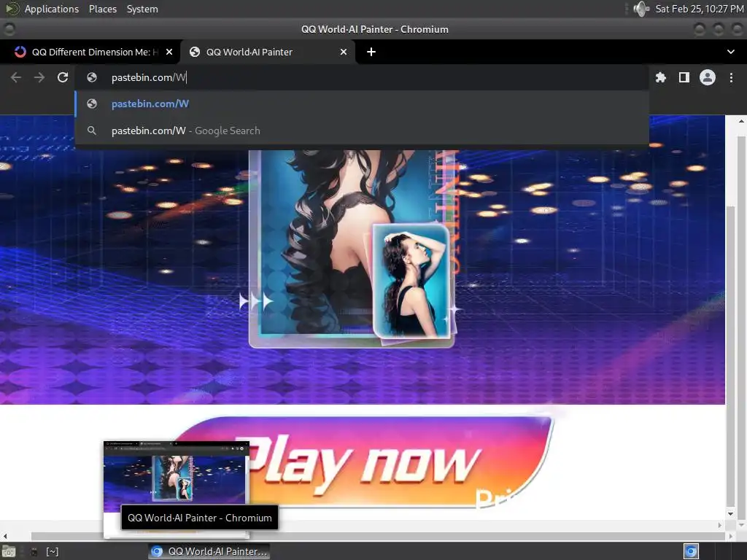The width and height of the screenshot is (747, 560).
Task: Open a new tab with plus button
Action: pyautogui.click(x=371, y=52)
